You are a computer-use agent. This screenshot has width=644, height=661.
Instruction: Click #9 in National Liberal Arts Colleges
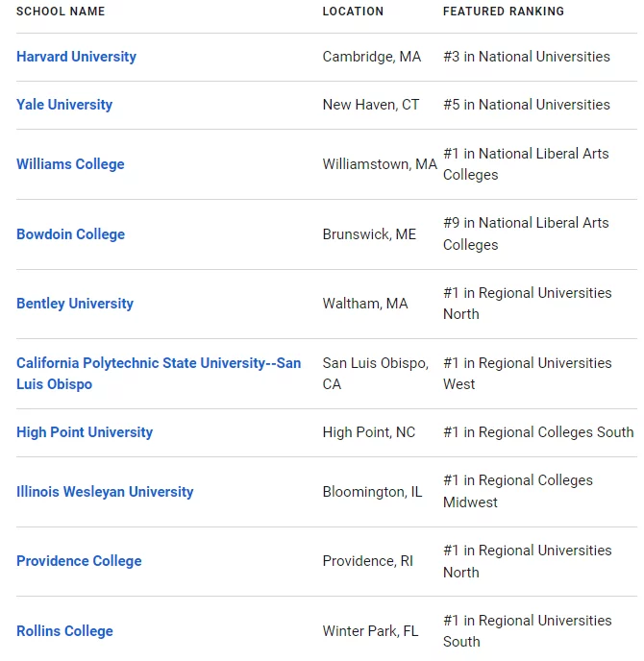click(526, 234)
